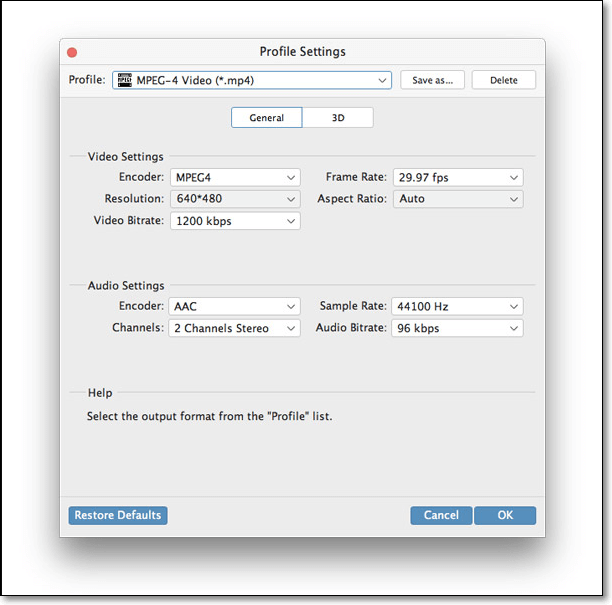612x605 pixels.
Task: Open the Sample Rate 44100 Hz dropdown
Action: (457, 306)
